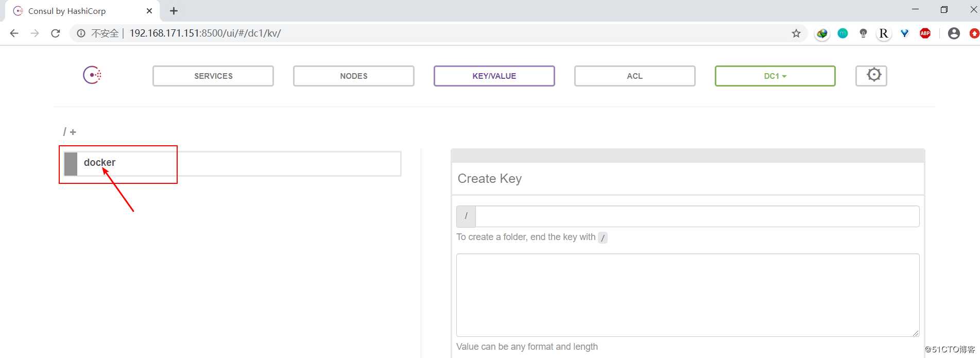Switch to the NODES section
Image resolution: width=980 pixels, height=358 pixels.
(354, 76)
